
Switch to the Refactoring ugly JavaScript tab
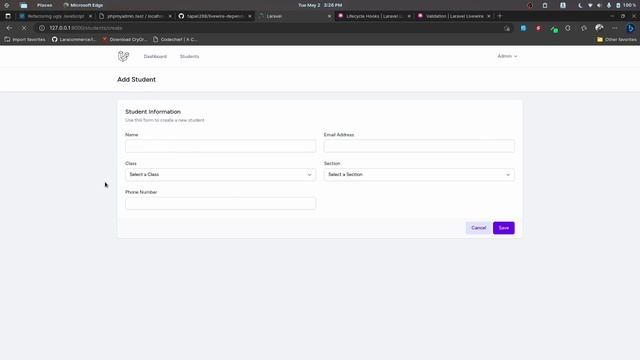(x=55, y=16)
